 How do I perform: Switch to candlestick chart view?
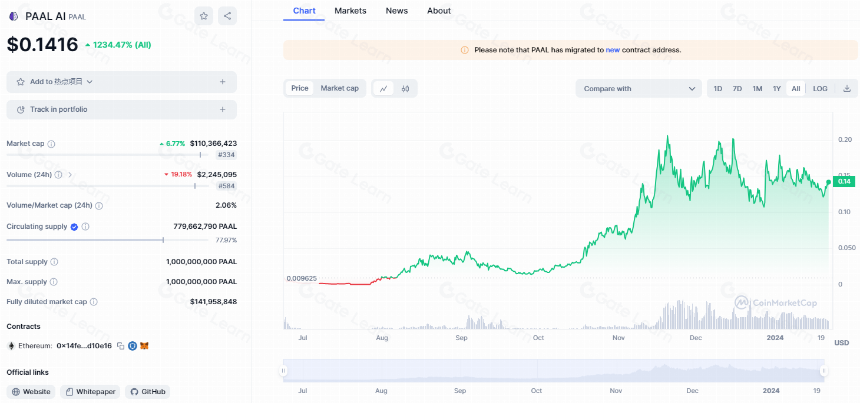coord(405,88)
